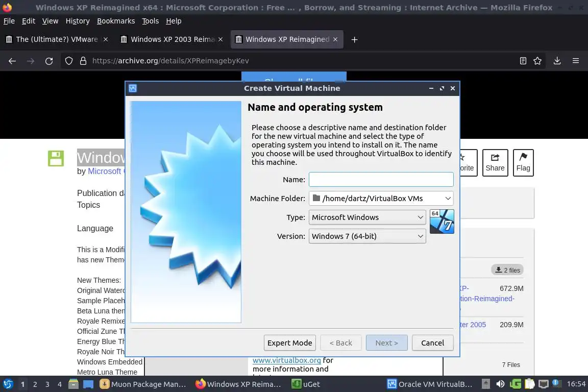Click the green floppy software icon

point(56,158)
